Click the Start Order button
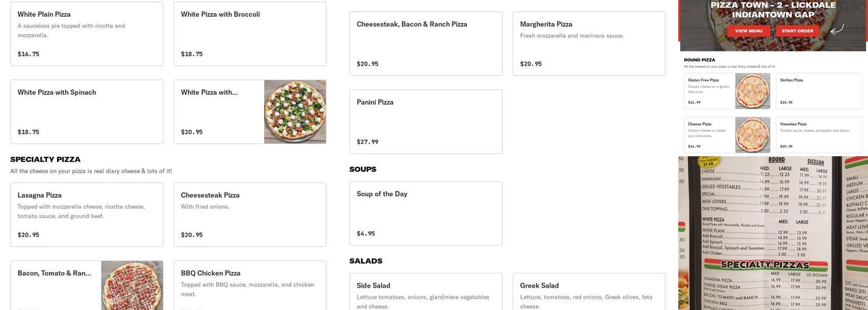This screenshot has height=310, width=868. [797, 31]
